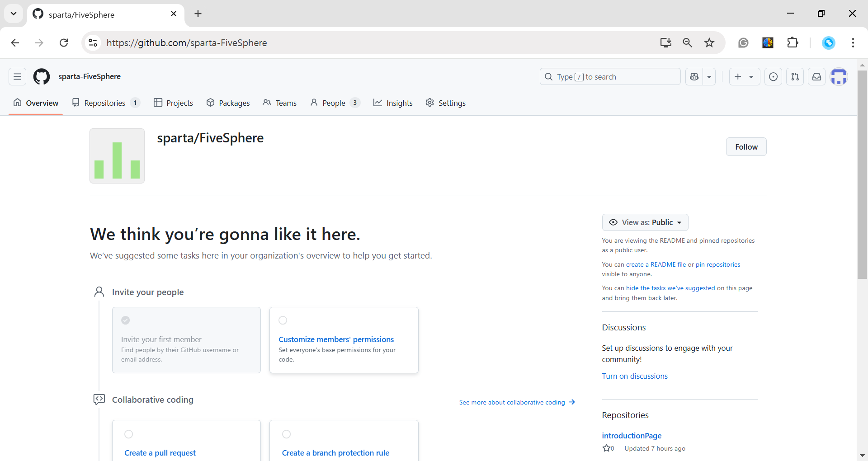The height and width of the screenshot is (461, 868).
Task: Click the scrollbar down arrow
Action: 862,456
